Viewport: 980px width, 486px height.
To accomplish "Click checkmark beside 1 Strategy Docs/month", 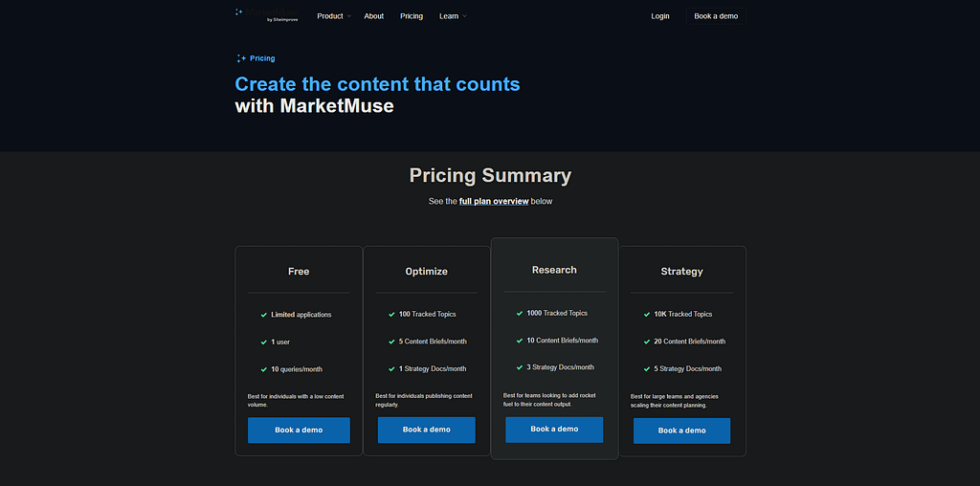I will [391, 369].
